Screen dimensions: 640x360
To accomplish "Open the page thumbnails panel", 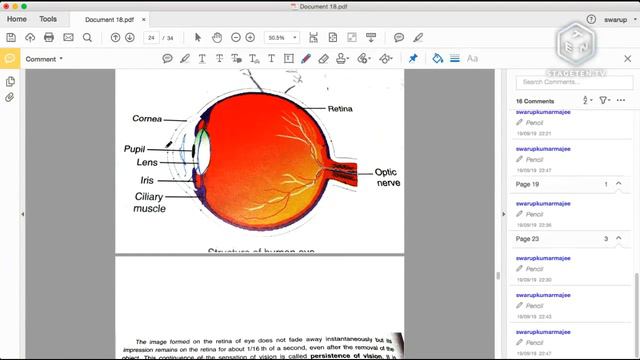I will click(10, 81).
